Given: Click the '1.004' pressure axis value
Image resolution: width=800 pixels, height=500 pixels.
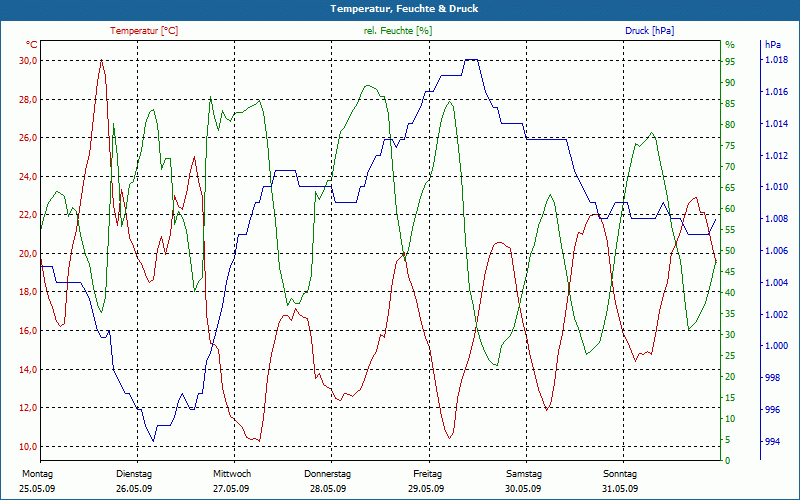Looking at the screenshot, I should click(776, 282).
